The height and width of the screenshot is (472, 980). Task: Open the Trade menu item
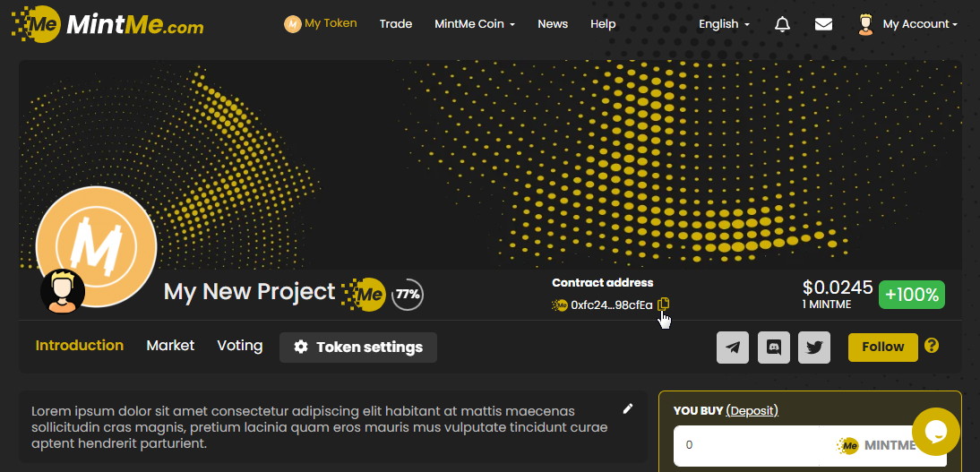coord(395,24)
